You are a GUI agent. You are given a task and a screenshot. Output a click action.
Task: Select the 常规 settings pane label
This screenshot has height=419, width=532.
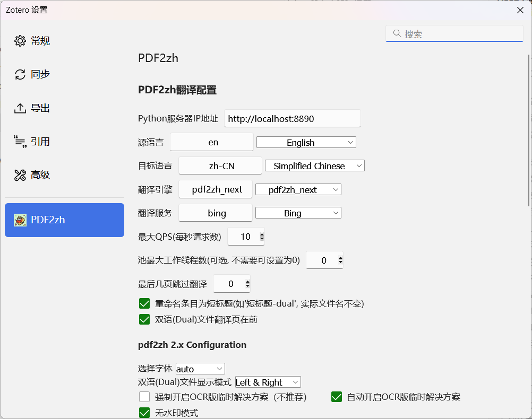tap(40, 41)
